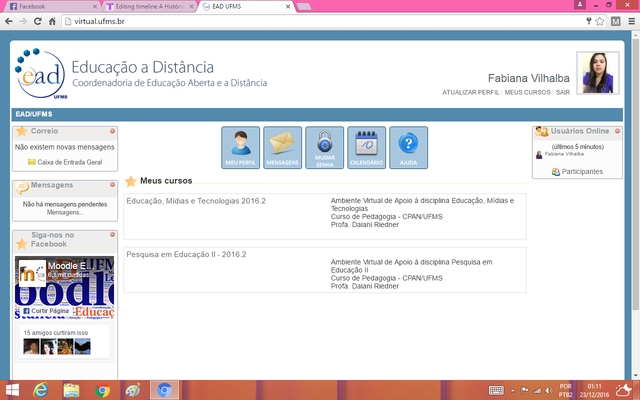This screenshot has width=640, height=400.
Task: Click the volume speaker tray icon
Action: (x=549, y=391)
